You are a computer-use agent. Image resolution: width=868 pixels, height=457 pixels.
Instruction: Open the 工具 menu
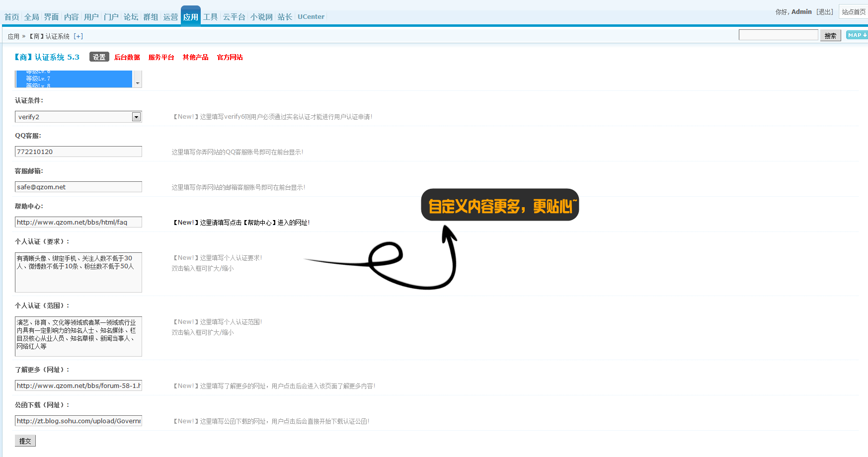(211, 17)
